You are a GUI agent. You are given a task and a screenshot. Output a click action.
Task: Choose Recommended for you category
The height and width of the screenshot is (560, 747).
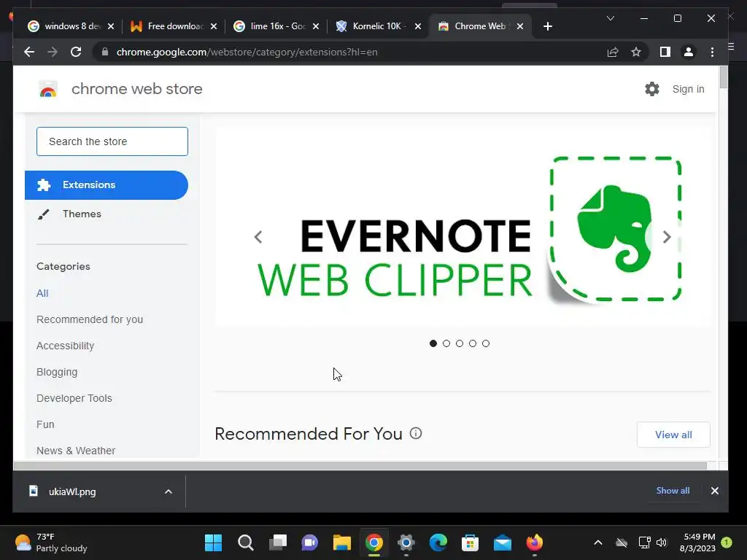pos(90,319)
